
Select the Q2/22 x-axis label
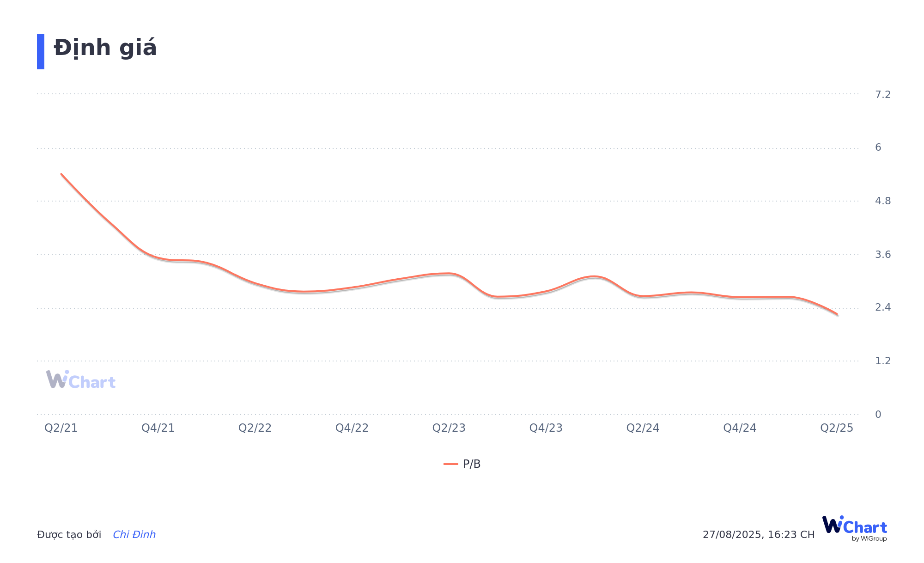pyautogui.click(x=255, y=428)
